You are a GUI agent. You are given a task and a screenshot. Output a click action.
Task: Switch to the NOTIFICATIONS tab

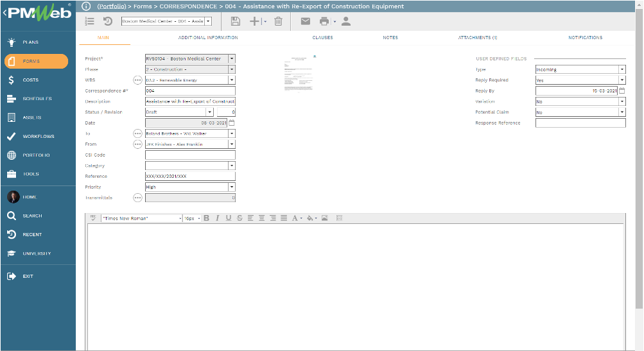pos(586,37)
